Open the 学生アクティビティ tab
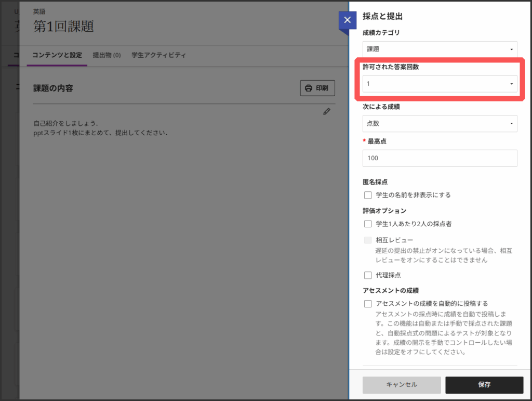Screen dimensions: 532x401 (x=158, y=55)
